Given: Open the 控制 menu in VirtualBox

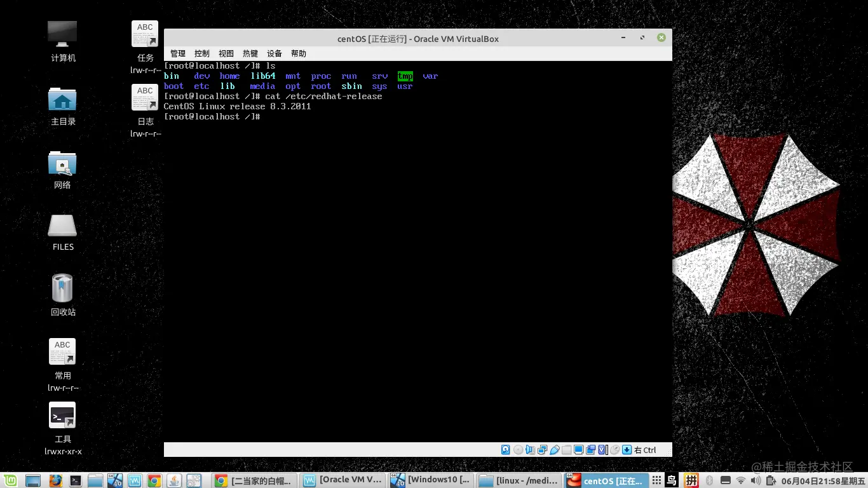Looking at the screenshot, I should pos(202,54).
